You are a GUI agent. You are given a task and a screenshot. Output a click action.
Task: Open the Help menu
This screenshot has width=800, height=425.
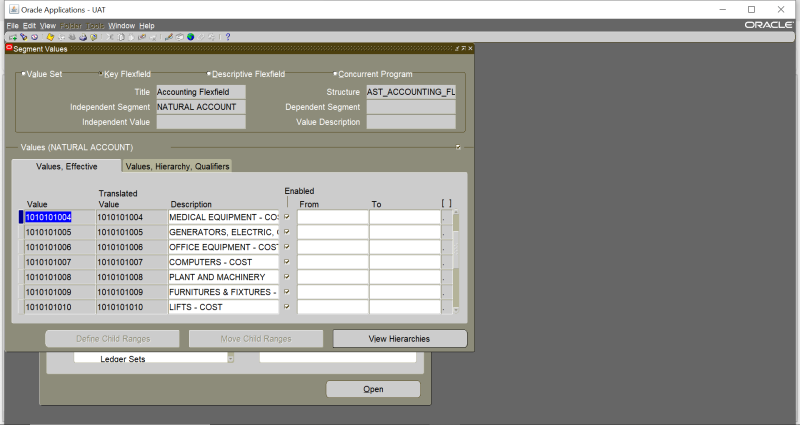pyautogui.click(x=147, y=26)
